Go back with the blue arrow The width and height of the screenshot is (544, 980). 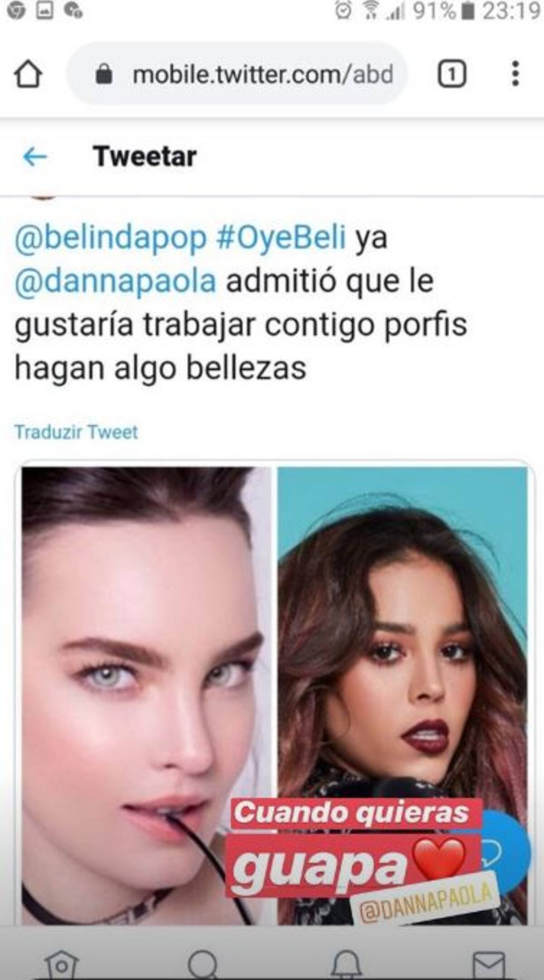click(35, 157)
